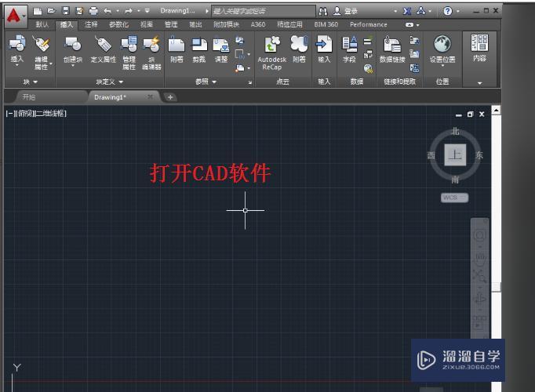The width and height of the screenshot is (535, 392).
Task: Toggle the ribbon minimize button after Performance tab
Action: coord(409,24)
